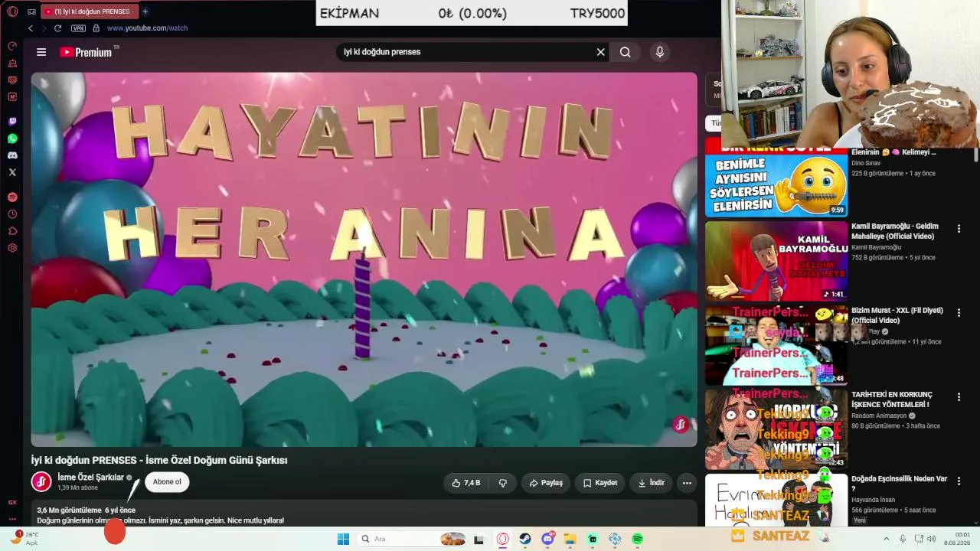
Task: Open the Opera GX menu logo
Action: [x=12, y=11]
